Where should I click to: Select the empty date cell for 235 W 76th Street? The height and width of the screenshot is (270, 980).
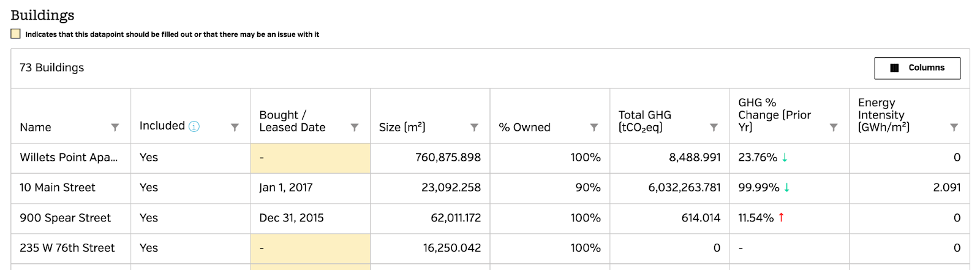click(x=310, y=248)
